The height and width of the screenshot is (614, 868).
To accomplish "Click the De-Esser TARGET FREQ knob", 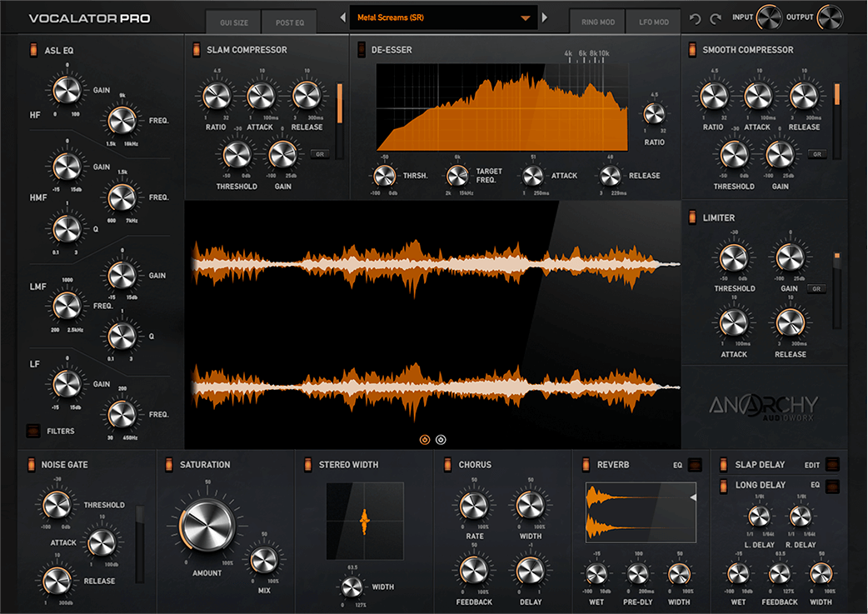I will point(457,176).
